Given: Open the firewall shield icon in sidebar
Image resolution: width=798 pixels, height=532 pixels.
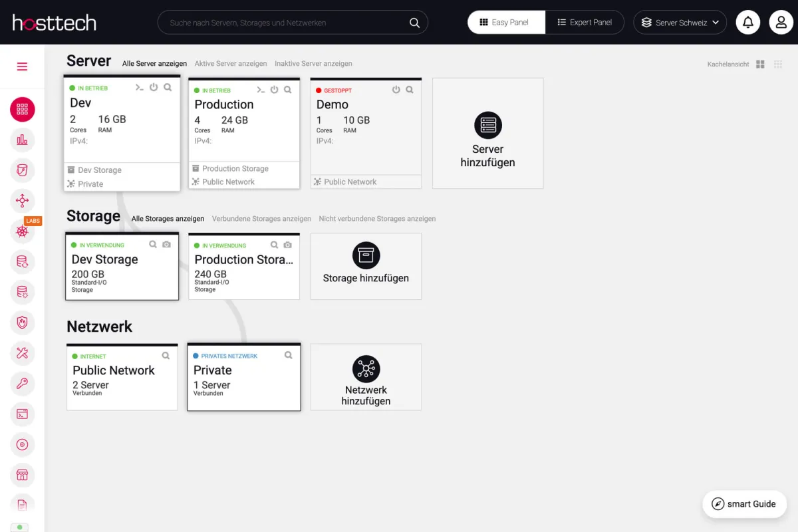Looking at the screenshot, I should click(x=22, y=323).
